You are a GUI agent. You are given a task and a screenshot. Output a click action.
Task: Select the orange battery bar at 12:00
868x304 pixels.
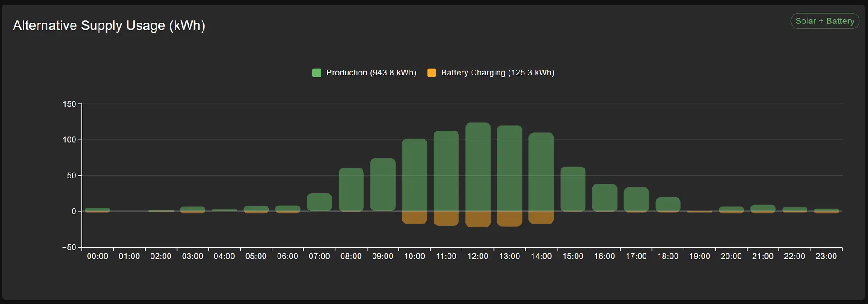click(478, 219)
